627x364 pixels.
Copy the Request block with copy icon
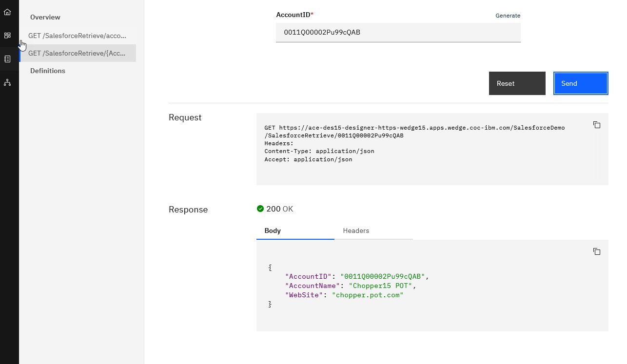click(x=596, y=125)
